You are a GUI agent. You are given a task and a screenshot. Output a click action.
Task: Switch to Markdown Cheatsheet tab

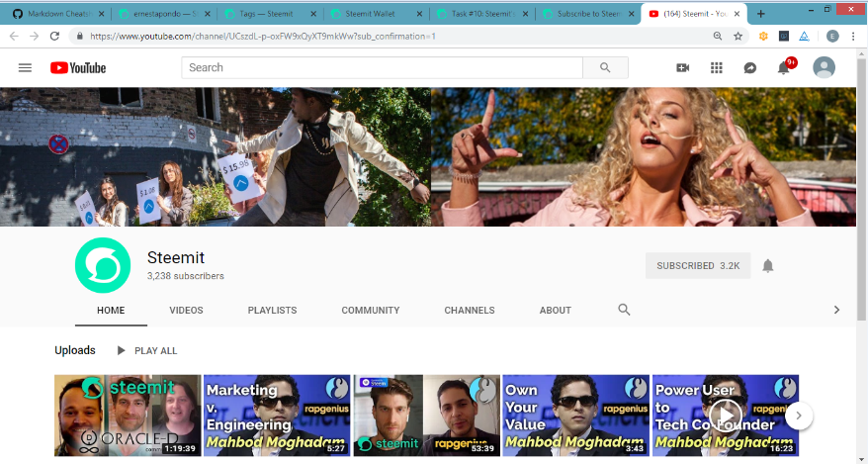click(57, 14)
